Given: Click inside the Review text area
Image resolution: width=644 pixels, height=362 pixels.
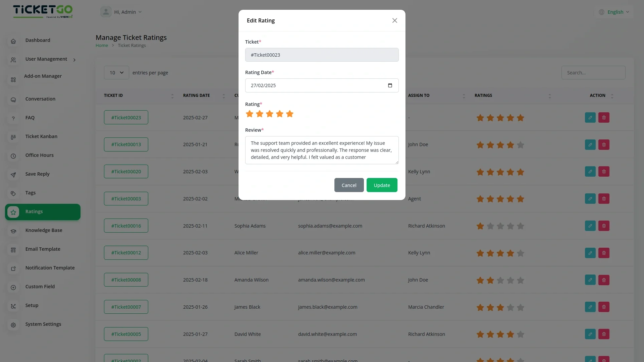Looking at the screenshot, I should coord(321,150).
